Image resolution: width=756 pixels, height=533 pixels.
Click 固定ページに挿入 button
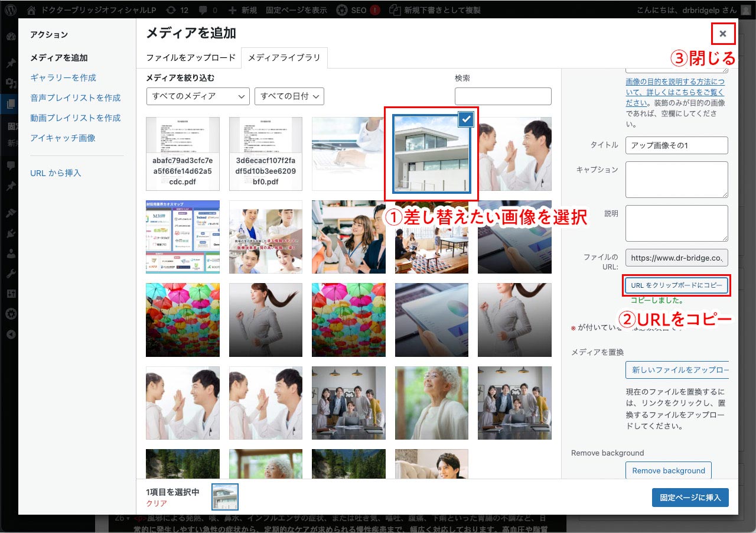coord(690,498)
